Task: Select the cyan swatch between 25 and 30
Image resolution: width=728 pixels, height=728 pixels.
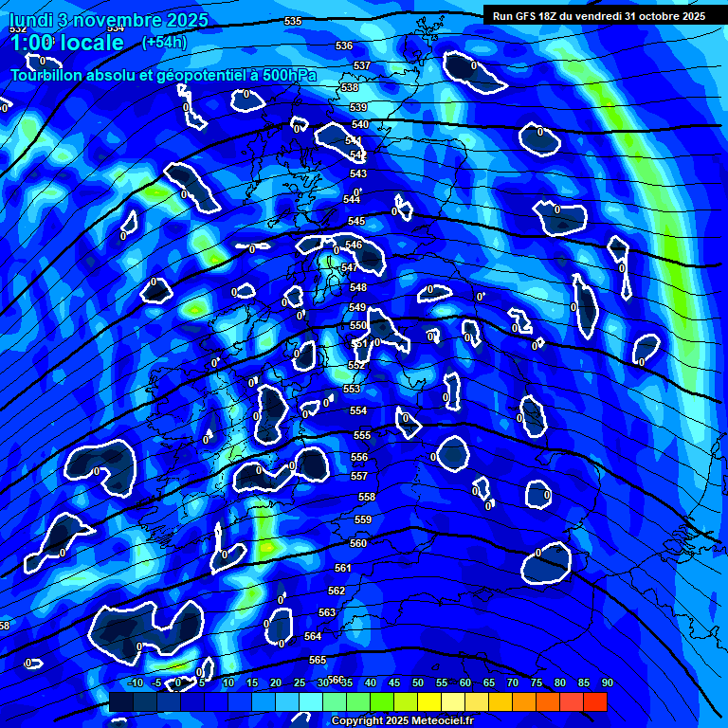Action: (311, 701)
